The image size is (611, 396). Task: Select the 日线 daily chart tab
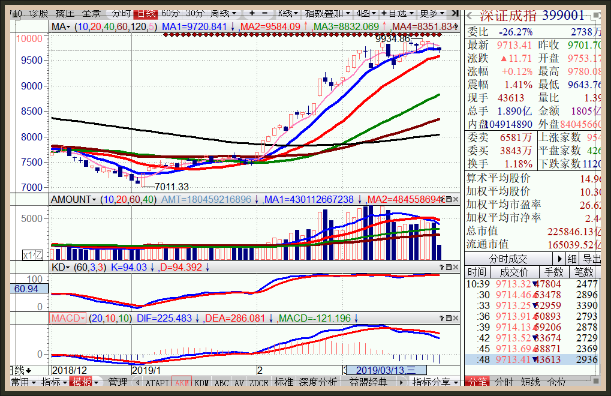pyautogui.click(x=145, y=14)
